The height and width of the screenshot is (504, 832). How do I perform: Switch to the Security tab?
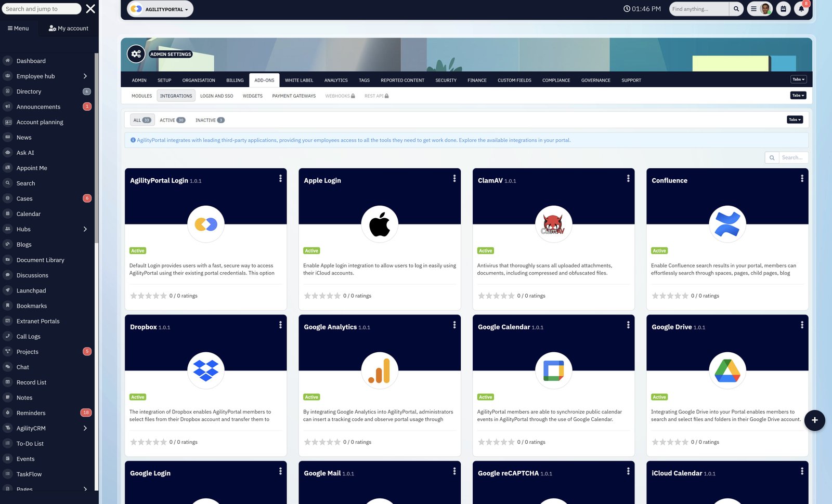[446, 81]
